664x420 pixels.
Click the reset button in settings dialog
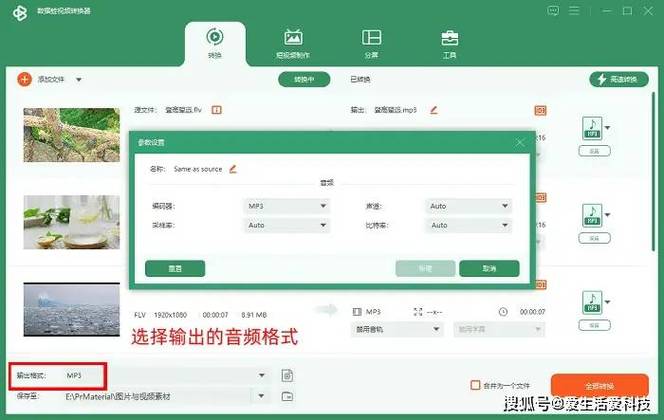coord(175,268)
